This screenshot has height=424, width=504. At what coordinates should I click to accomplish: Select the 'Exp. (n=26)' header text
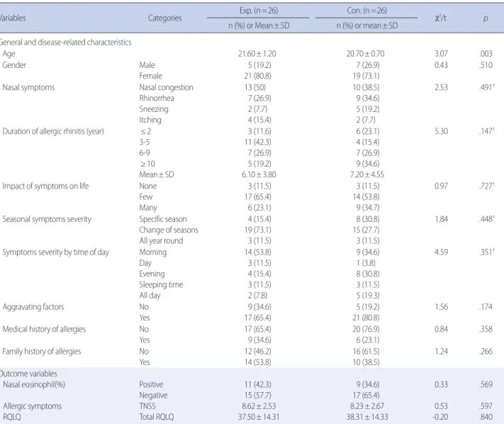pos(259,11)
